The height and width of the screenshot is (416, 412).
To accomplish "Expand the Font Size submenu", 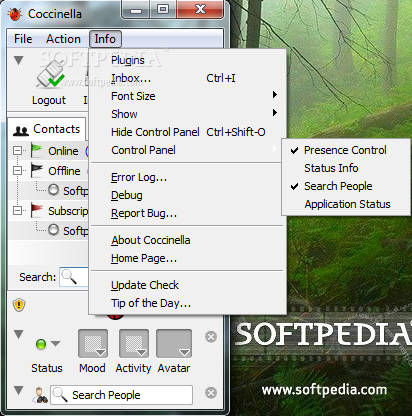I will 188,96.
